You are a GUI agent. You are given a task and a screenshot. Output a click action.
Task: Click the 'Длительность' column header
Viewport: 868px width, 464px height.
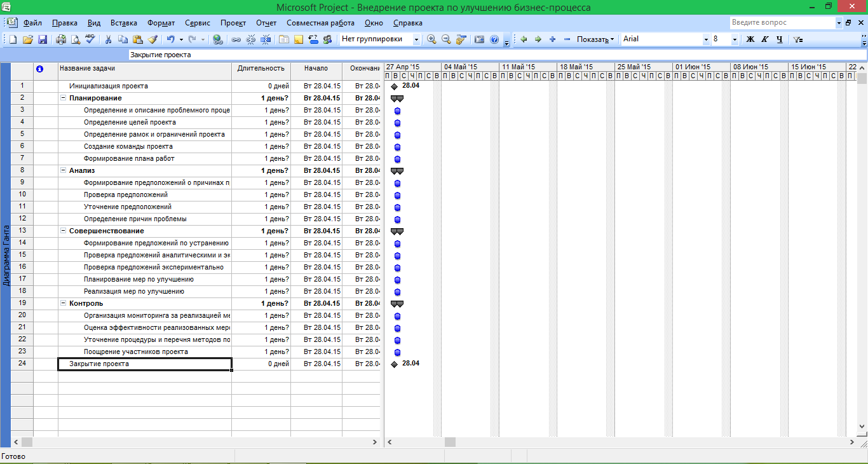point(261,68)
